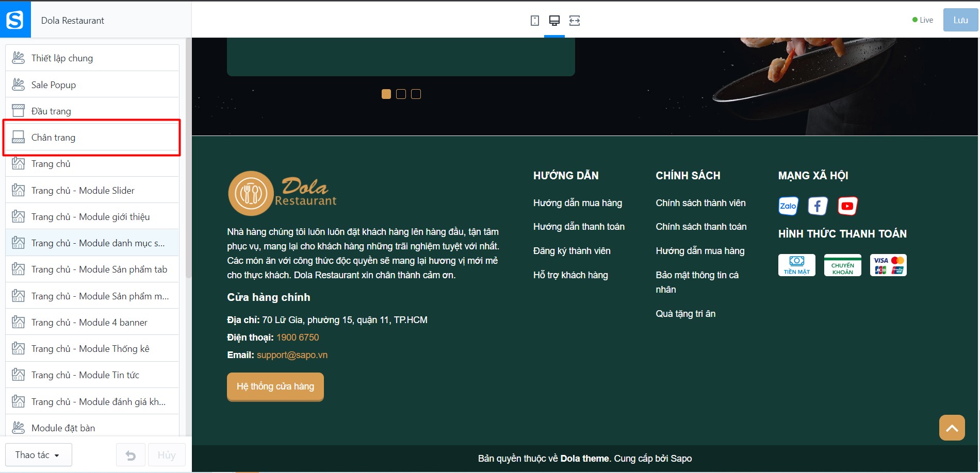Switch to mobile preview icon
Image resolution: width=980 pixels, height=473 pixels.
tap(535, 21)
